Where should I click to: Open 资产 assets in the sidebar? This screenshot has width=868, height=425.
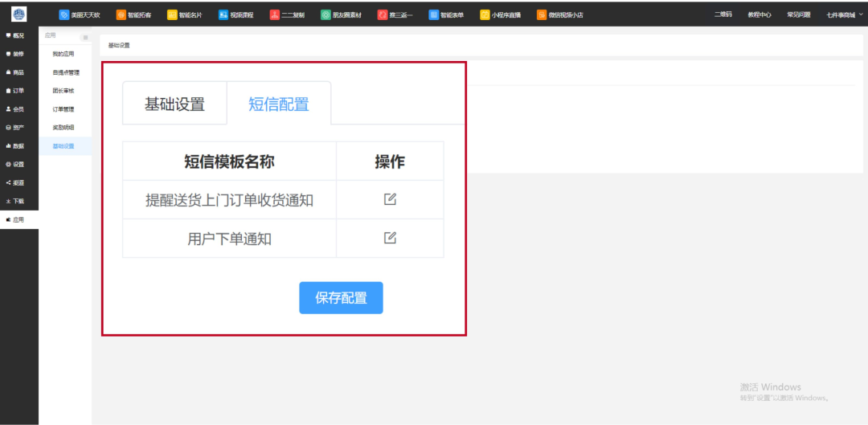18,128
